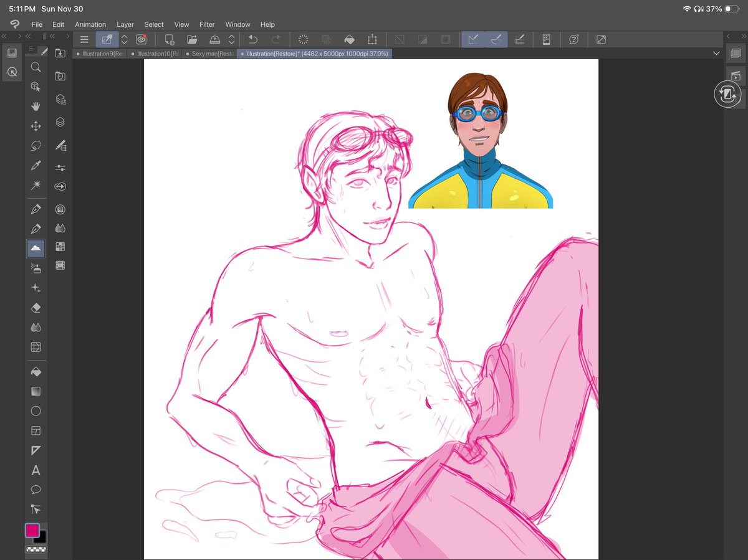Switch to the Sexy man canvas tab
The height and width of the screenshot is (560, 748).
point(209,54)
